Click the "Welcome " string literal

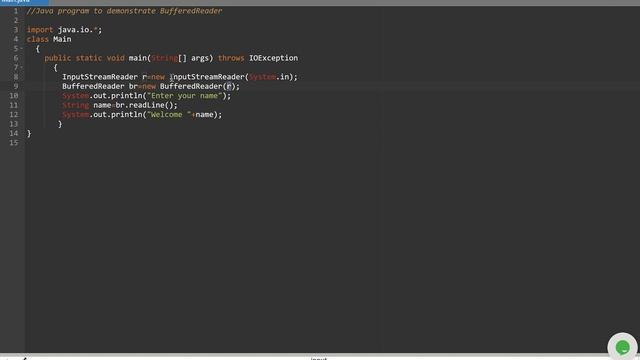169,114
